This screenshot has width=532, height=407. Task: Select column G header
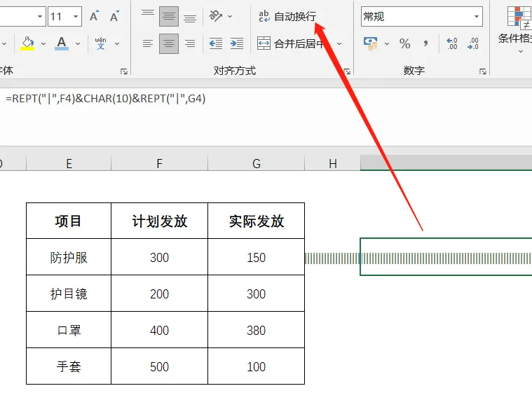(x=257, y=163)
